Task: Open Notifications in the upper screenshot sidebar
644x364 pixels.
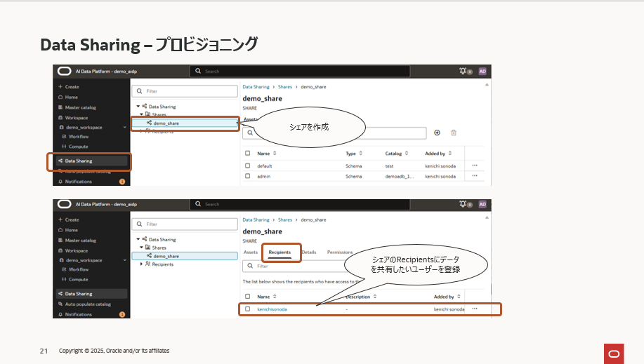Action: pos(75,182)
